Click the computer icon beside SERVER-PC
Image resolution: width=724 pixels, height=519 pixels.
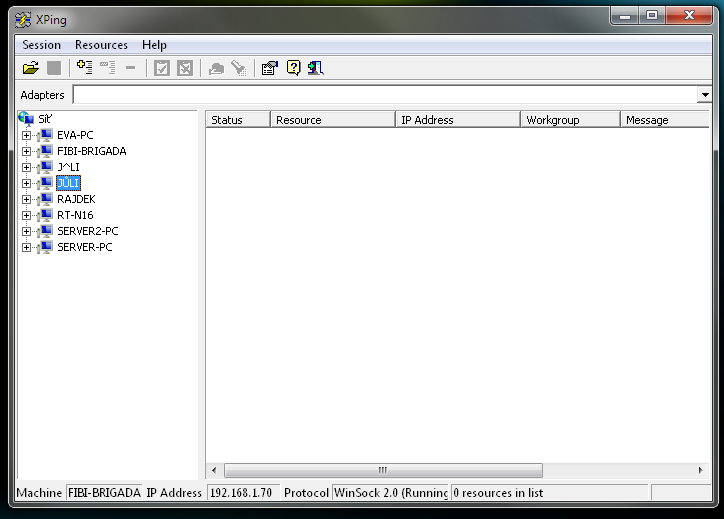(45, 247)
